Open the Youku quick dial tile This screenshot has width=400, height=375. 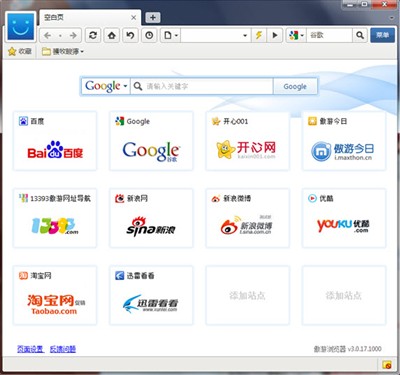coord(344,218)
